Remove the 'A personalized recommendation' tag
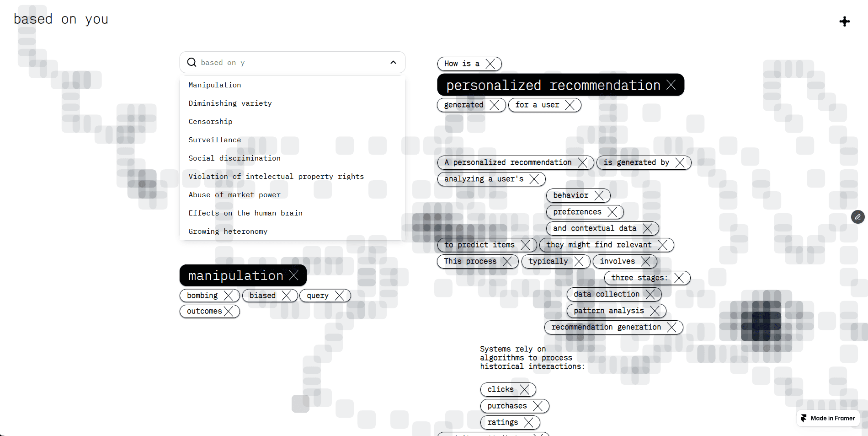This screenshot has width=868, height=436. coord(582,162)
